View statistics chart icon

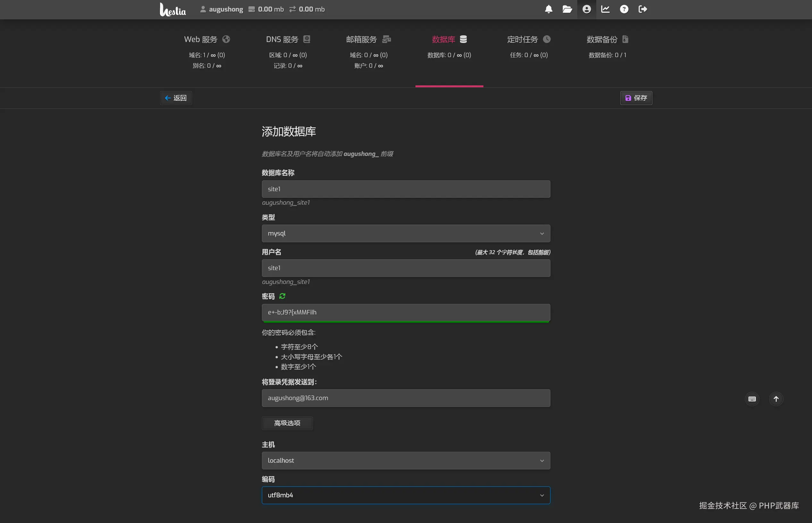click(605, 9)
